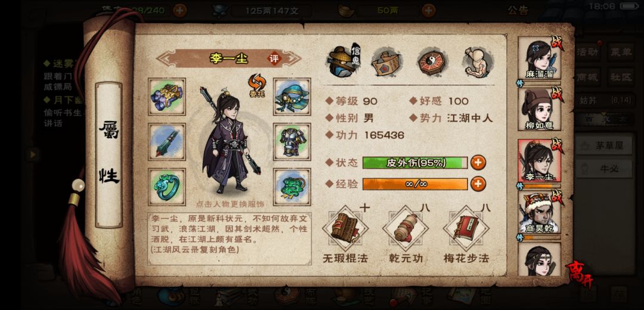Click the plus button beside 状态 bar
The width and height of the screenshot is (644, 310).
(478, 163)
